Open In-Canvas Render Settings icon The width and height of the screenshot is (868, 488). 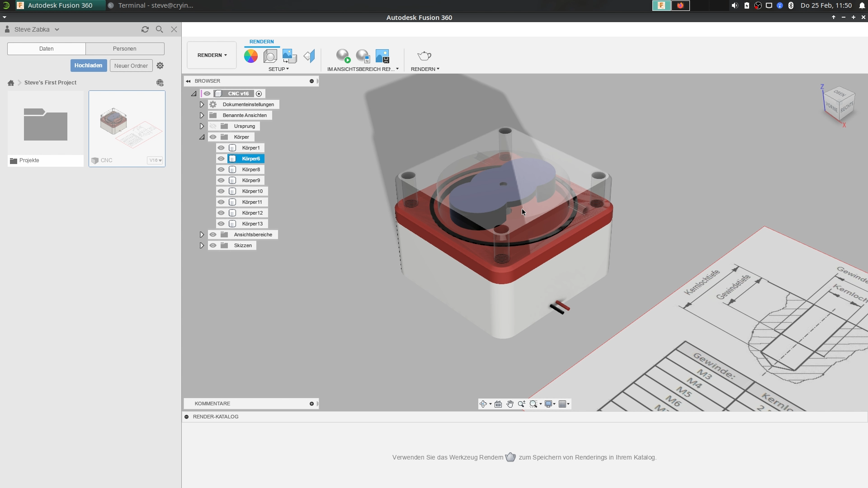click(x=363, y=56)
